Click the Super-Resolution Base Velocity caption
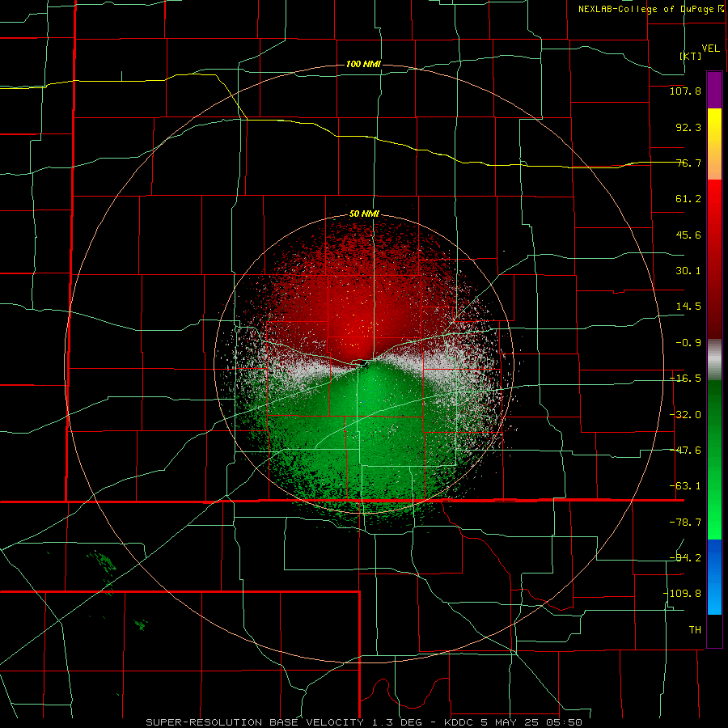The width and height of the screenshot is (728, 728). pyautogui.click(x=363, y=722)
